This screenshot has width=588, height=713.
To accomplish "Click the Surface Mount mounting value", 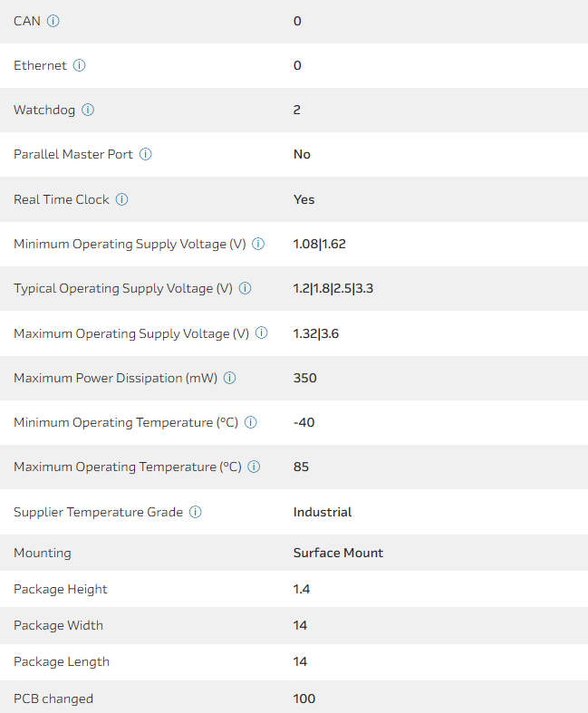I will click(x=338, y=553).
